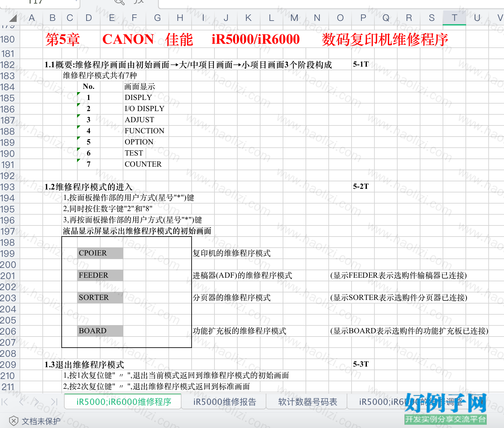The height and width of the screenshot is (428, 504).
Task: Select column D header
Action: (88, 18)
